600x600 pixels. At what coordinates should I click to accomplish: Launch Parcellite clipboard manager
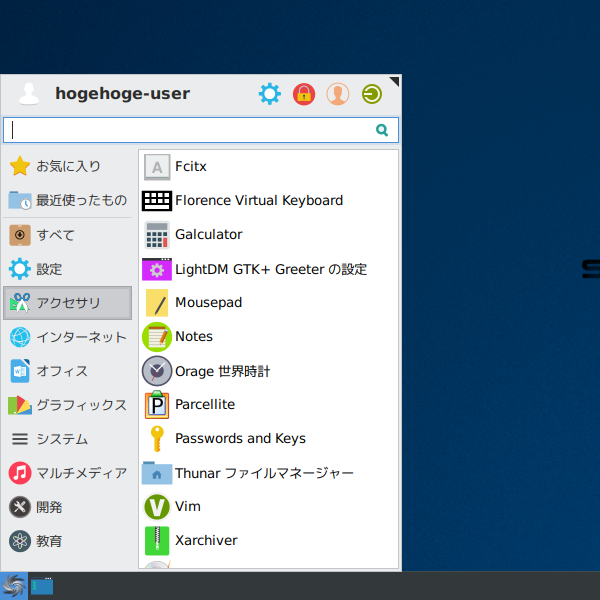pos(268,405)
